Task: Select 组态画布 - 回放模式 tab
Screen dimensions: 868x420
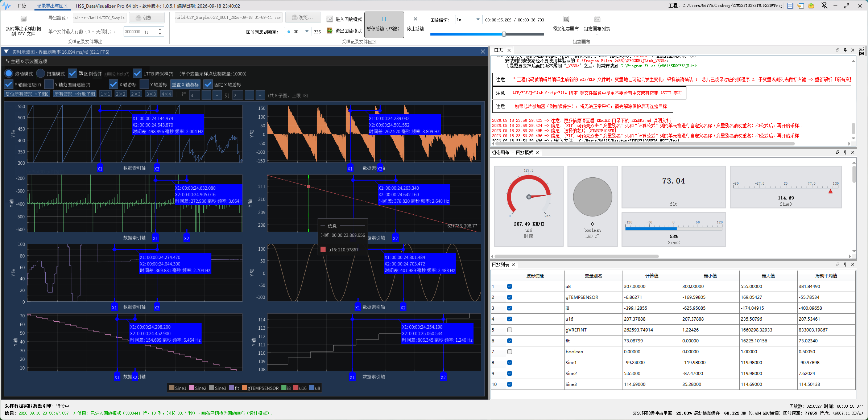Action: [x=512, y=153]
